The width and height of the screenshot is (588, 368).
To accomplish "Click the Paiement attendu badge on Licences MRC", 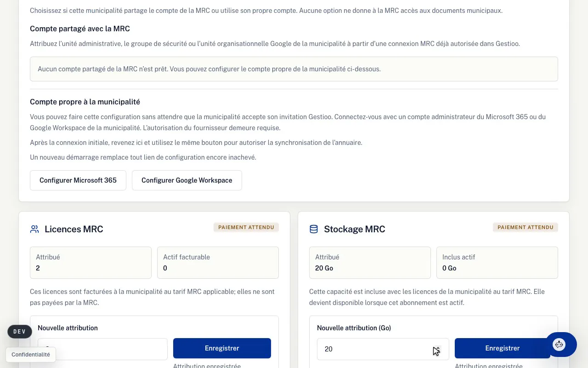I will (246, 227).
